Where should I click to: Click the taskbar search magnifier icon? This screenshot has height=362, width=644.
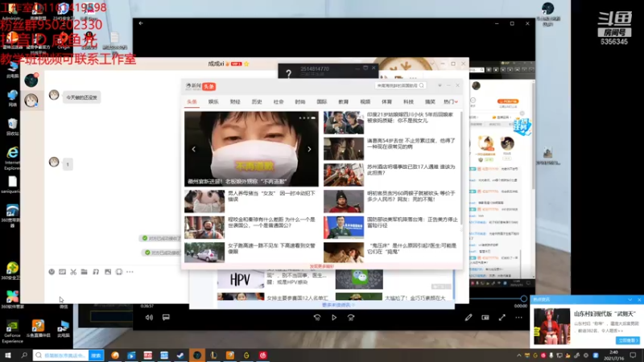[x=24, y=355]
